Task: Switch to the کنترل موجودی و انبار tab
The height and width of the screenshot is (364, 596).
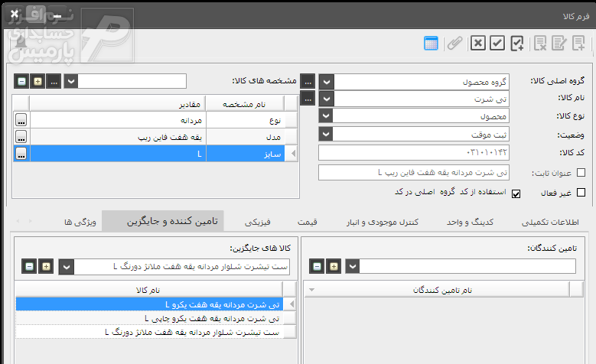Action: point(382,222)
